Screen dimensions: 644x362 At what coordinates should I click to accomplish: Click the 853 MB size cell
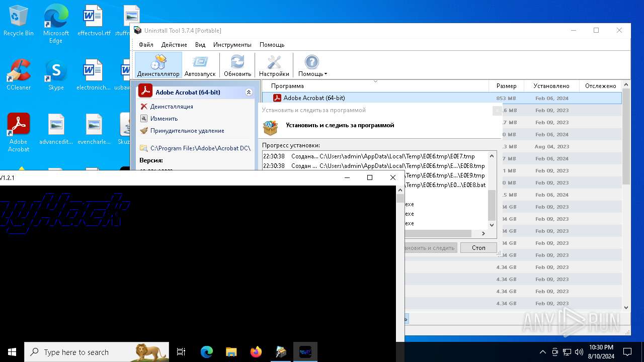pyautogui.click(x=506, y=98)
